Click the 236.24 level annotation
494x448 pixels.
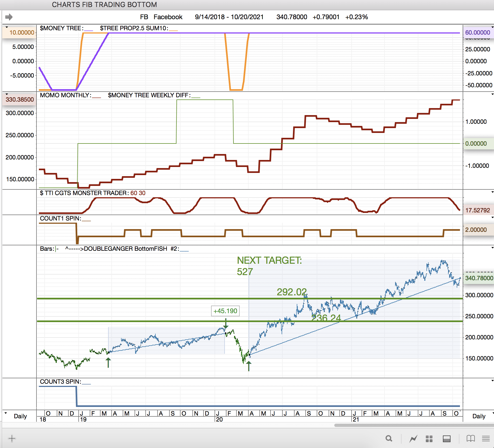pos(326,318)
